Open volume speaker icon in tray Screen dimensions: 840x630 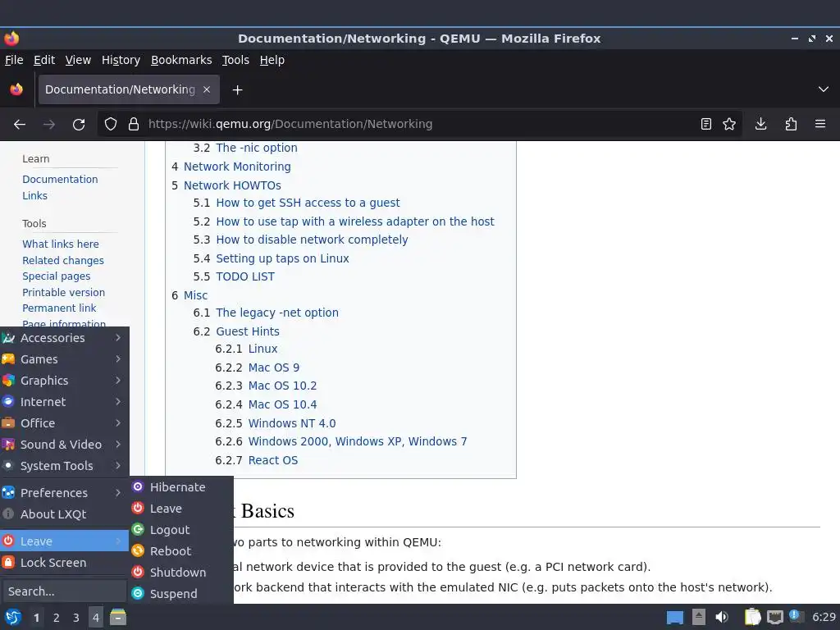[722, 617]
